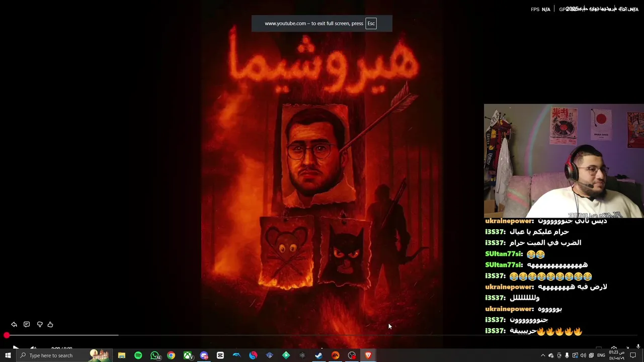Open the Dolphin emulator taskbar icon

pos(236,355)
